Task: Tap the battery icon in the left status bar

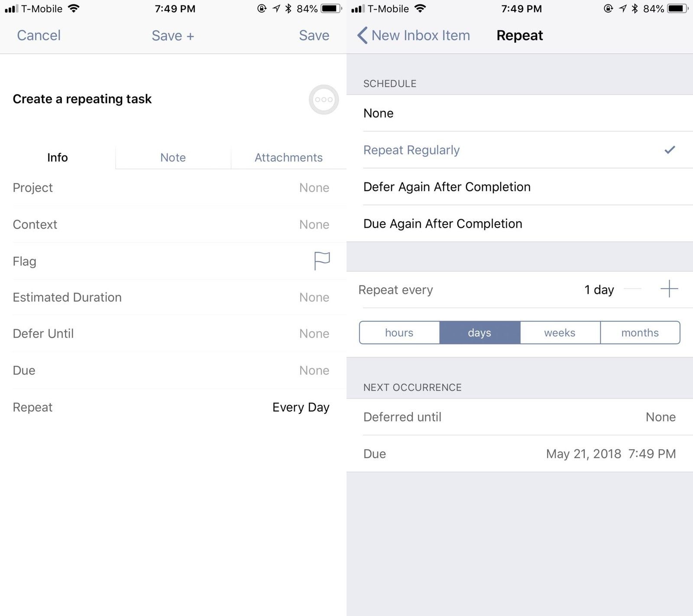Action: click(x=331, y=9)
